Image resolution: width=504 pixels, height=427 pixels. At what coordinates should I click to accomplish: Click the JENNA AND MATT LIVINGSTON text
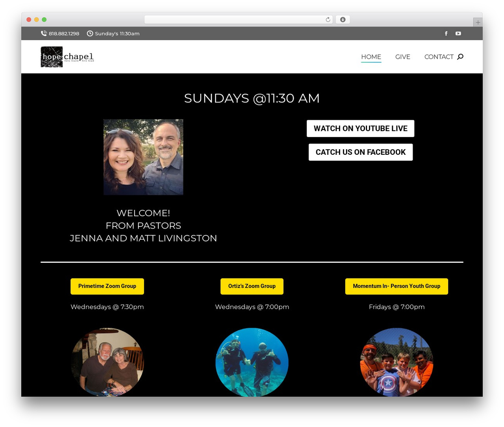coord(143,238)
